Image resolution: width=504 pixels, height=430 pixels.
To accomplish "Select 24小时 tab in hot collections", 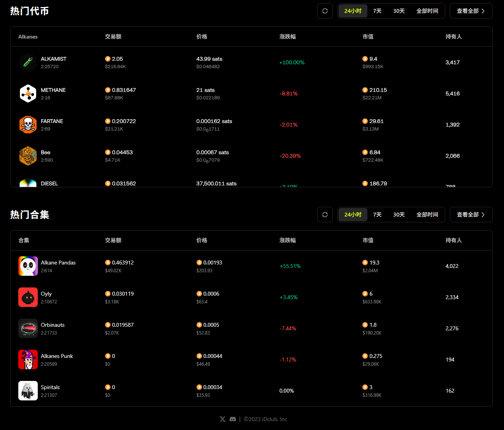I will [353, 215].
